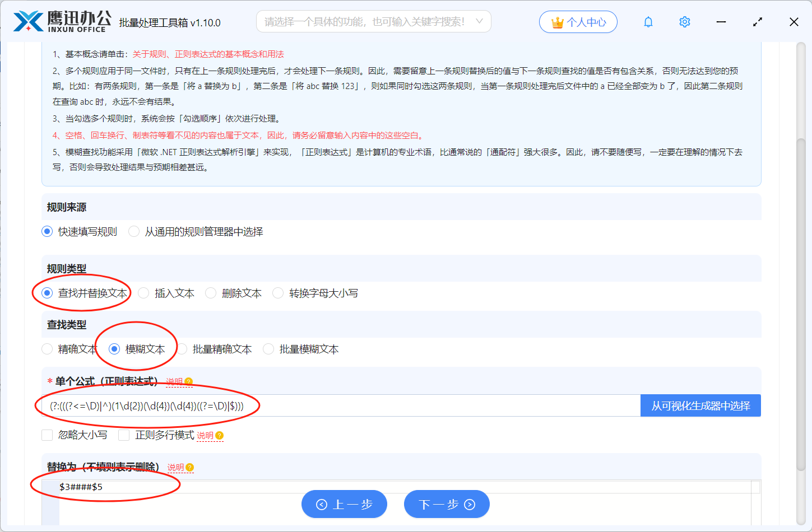The width and height of the screenshot is (812, 532).
Task: Choose 插入文本 rule type
Action: [x=143, y=293]
